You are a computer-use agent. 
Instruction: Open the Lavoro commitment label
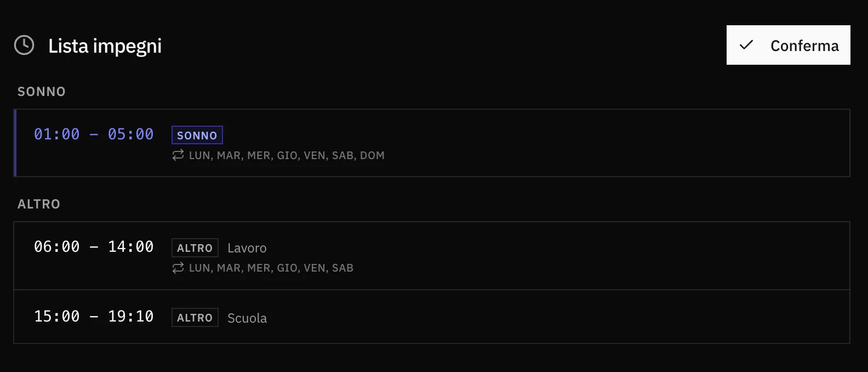(x=247, y=248)
